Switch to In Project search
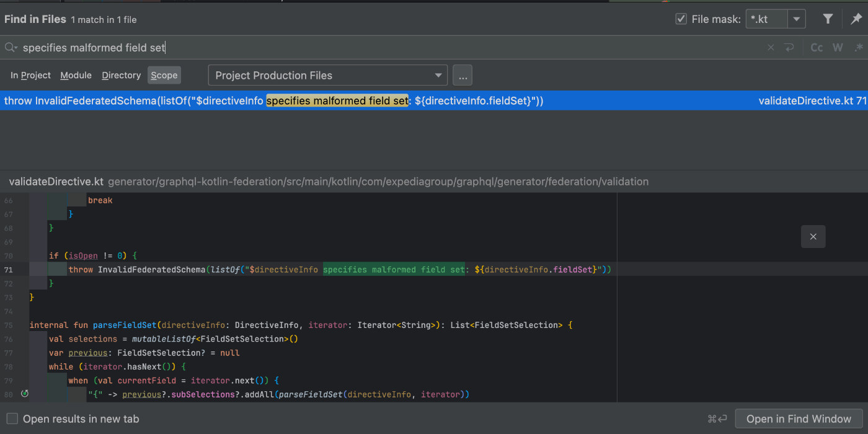The image size is (868, 434). tap(30, 75)
